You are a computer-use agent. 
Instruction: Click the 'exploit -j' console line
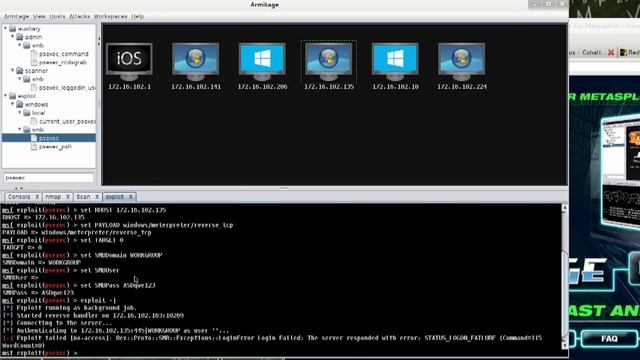59,300
